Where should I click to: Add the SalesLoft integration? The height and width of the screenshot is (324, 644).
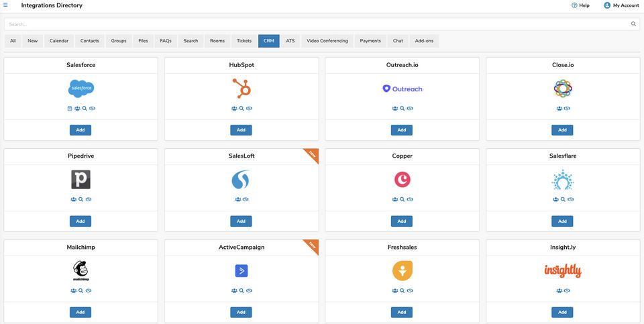(241, 221)
